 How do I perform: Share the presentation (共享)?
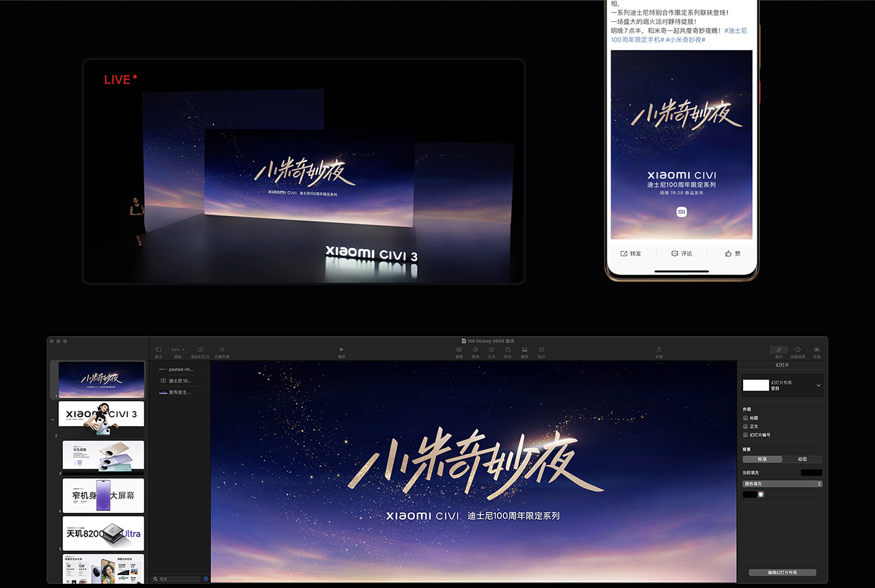point(659,352)
